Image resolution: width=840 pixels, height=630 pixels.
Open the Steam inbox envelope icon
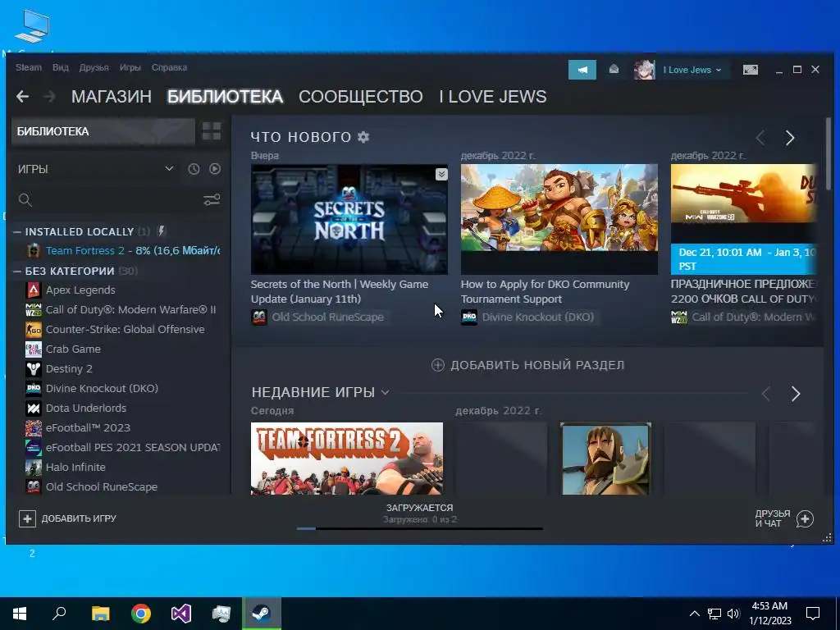pos(614,69)
